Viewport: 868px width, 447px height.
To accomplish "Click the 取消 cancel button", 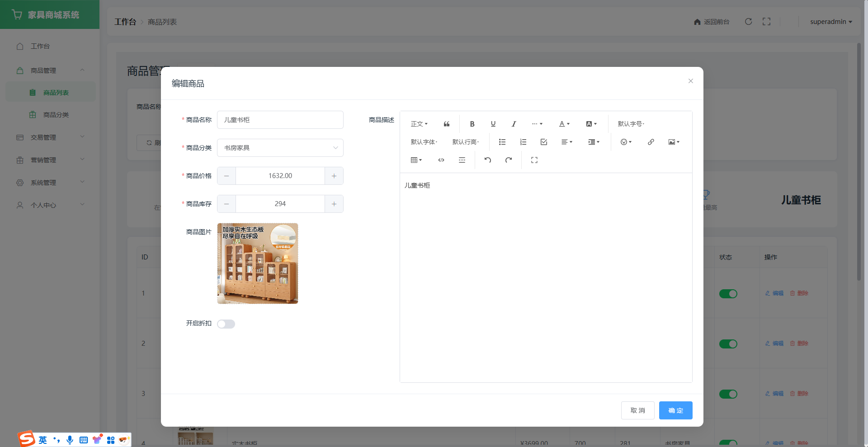I will click(637, 410).
